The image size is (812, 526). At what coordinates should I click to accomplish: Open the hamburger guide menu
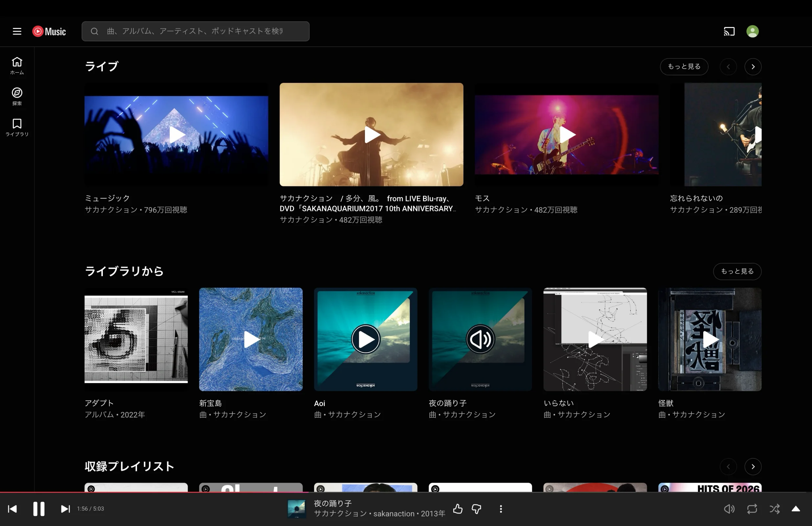[17, 32]
